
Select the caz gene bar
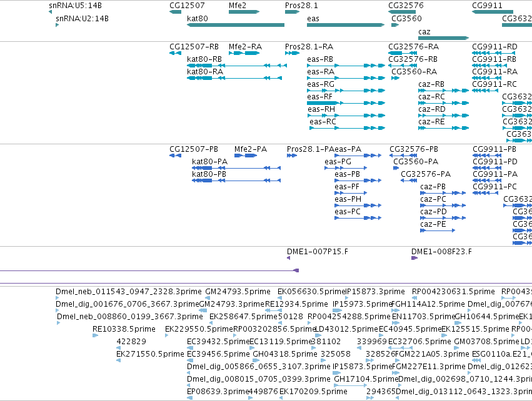(444, 38)
